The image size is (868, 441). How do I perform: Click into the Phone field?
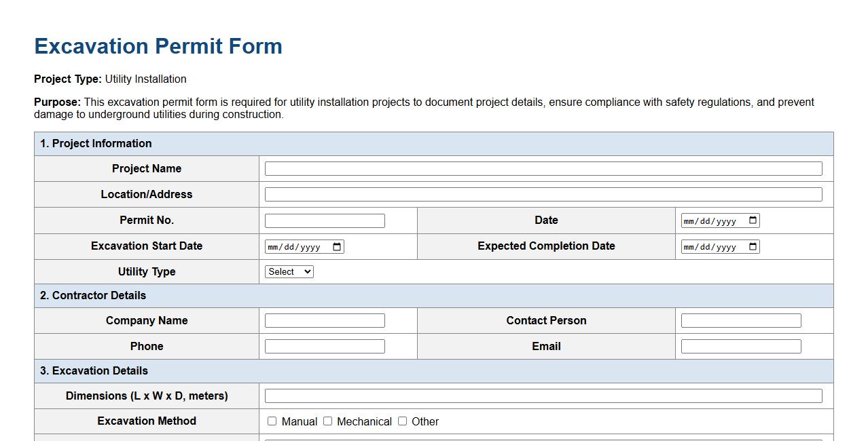pos(325,346)
